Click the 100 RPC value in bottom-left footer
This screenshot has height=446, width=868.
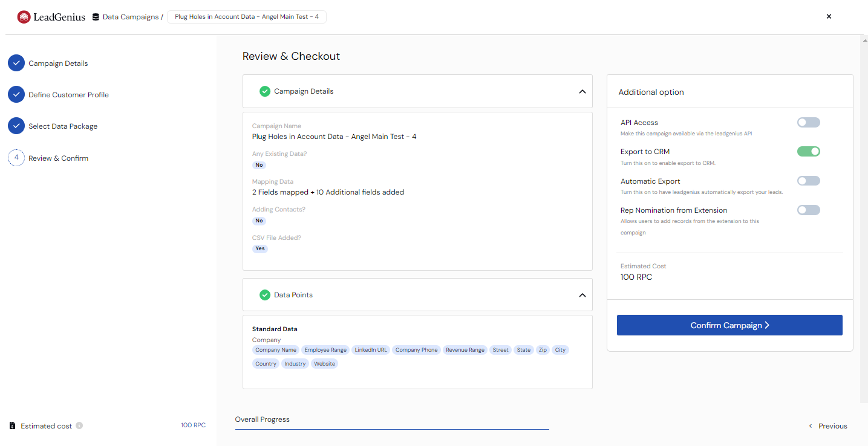point(193,425)
